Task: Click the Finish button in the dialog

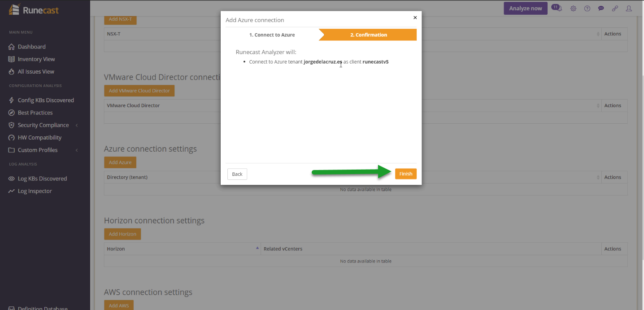Action: click(405, 174)
